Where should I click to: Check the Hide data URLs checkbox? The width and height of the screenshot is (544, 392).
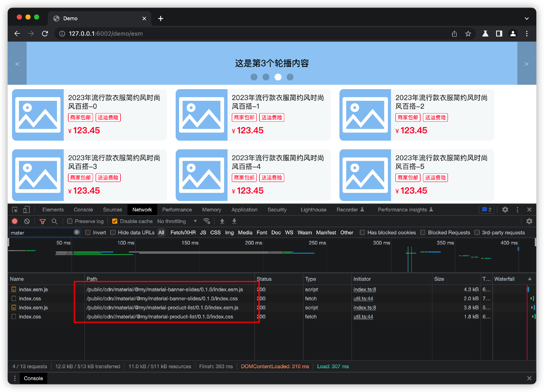tap(113, 232)
